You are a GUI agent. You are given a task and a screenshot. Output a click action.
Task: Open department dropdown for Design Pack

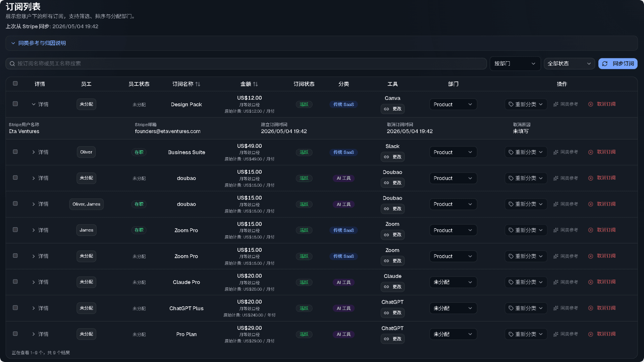pyautogui.click(x=453, y=105)
